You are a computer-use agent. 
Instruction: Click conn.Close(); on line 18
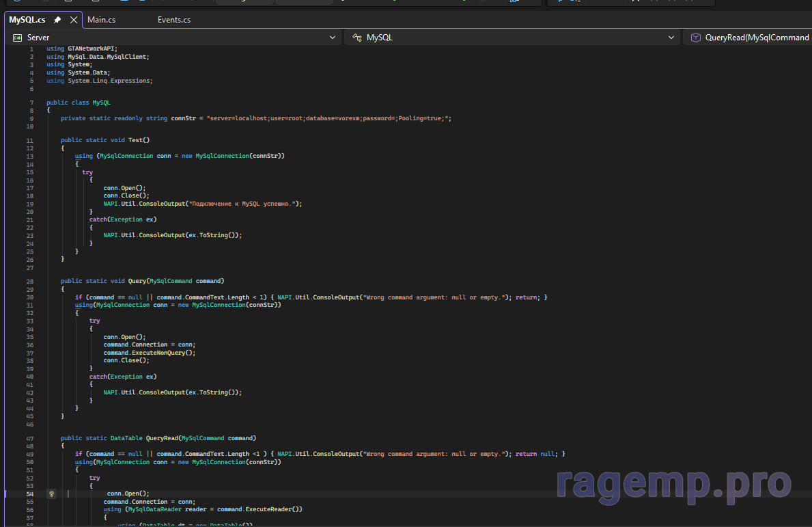click(x=126, y=196)
